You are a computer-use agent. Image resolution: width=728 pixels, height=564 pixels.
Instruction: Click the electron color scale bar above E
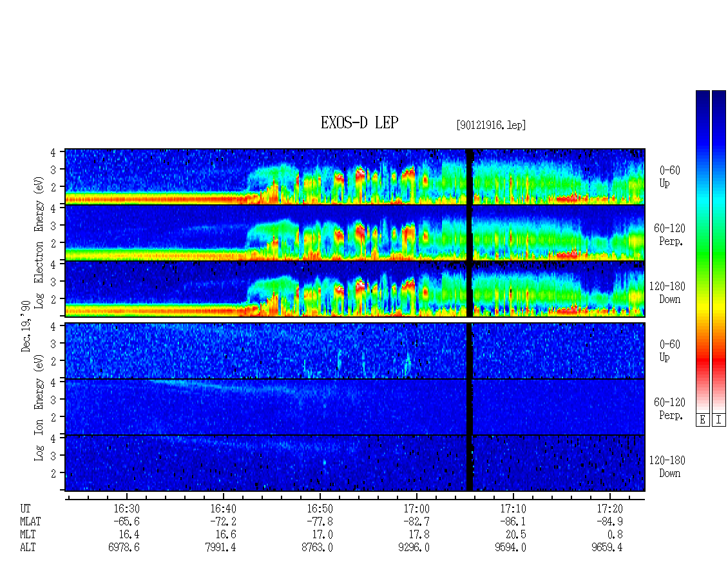tap(702, 251)
